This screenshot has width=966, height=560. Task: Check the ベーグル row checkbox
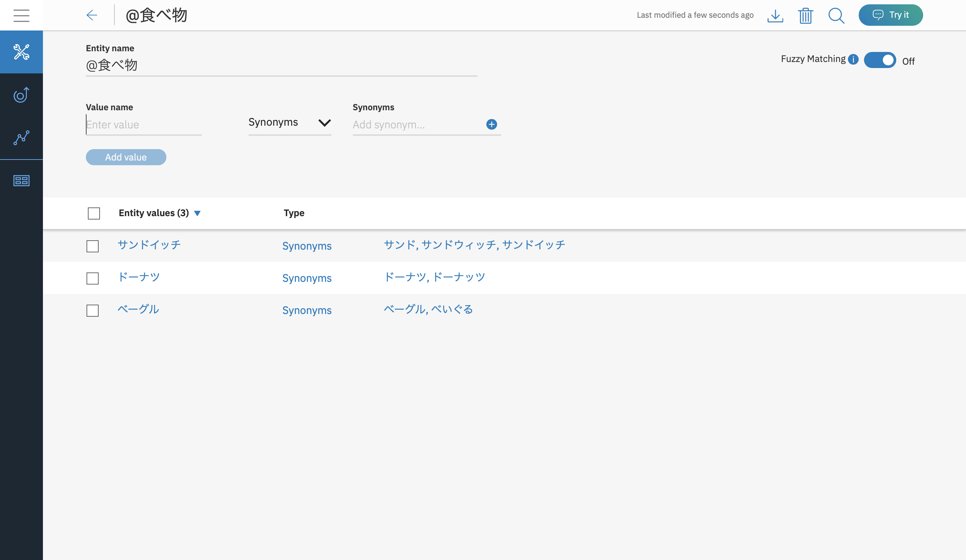coord(92,310)
